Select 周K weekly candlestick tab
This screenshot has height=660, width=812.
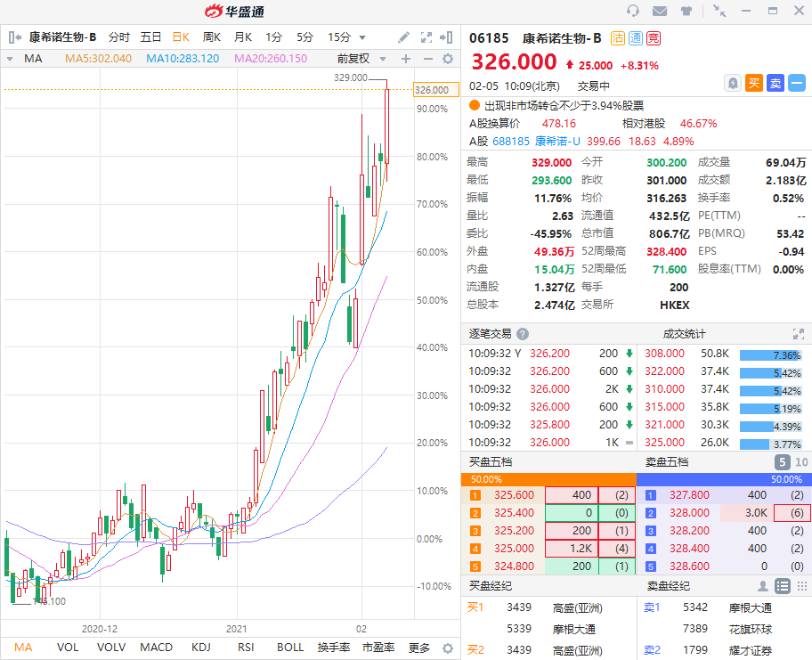(x=211, y=37)
